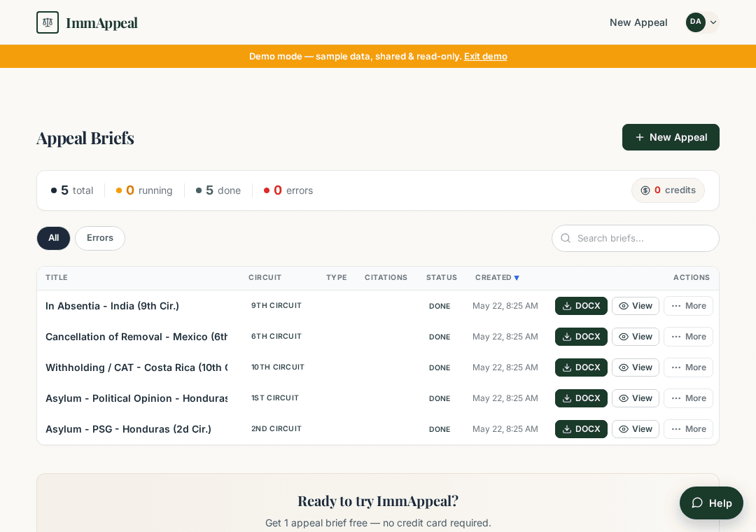Click the 9TH CIRCUIT cell
The height and width of the screenshot is (532, 756).
pos(276,306)
